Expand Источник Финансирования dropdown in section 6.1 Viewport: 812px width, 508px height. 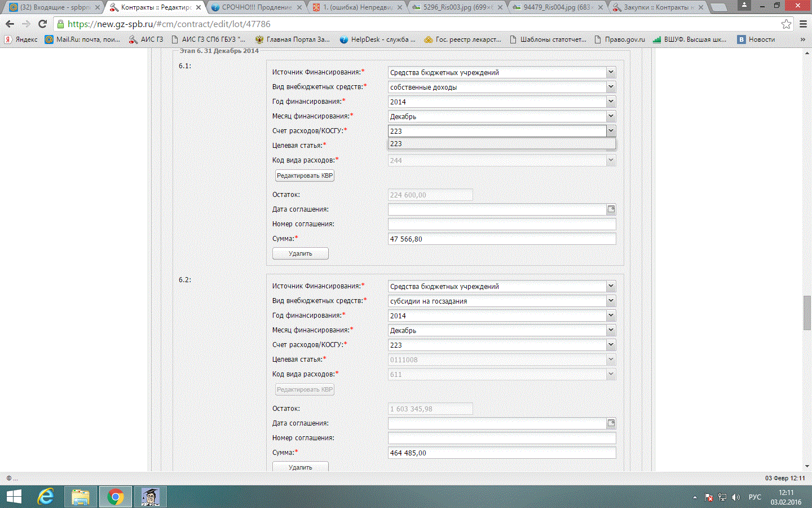(x=611, y=72)
